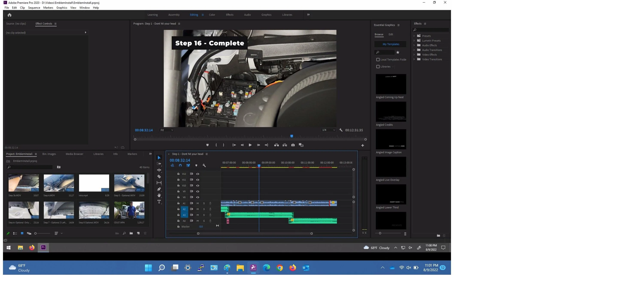Expand the Video Effects folder
The image size is (644, 299).
point(414,55)
